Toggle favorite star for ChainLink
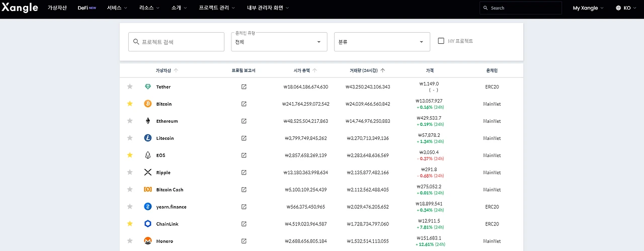 point(130,223)
